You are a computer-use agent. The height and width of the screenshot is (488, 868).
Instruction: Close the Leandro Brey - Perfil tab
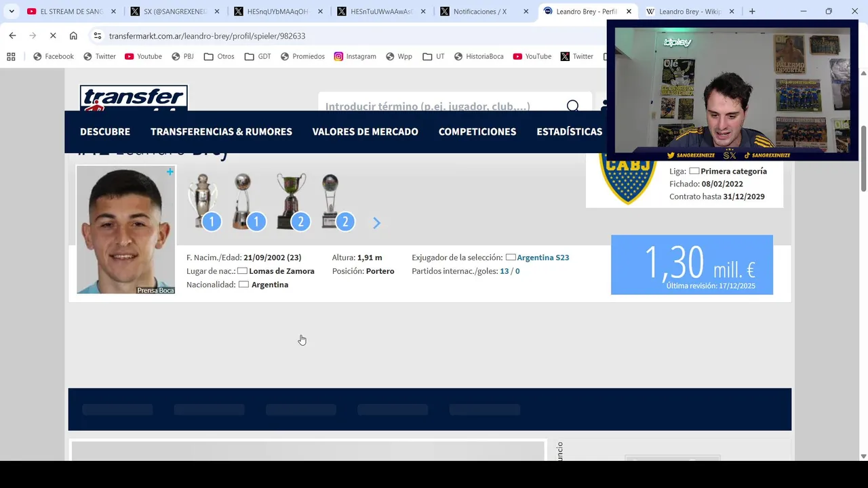629,12
